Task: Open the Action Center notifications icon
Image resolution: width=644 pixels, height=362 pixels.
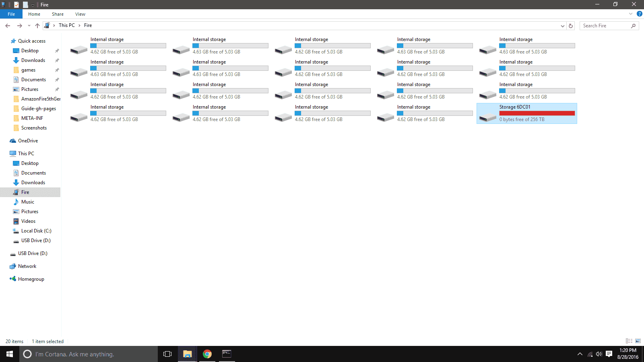Action: (609, 354)
